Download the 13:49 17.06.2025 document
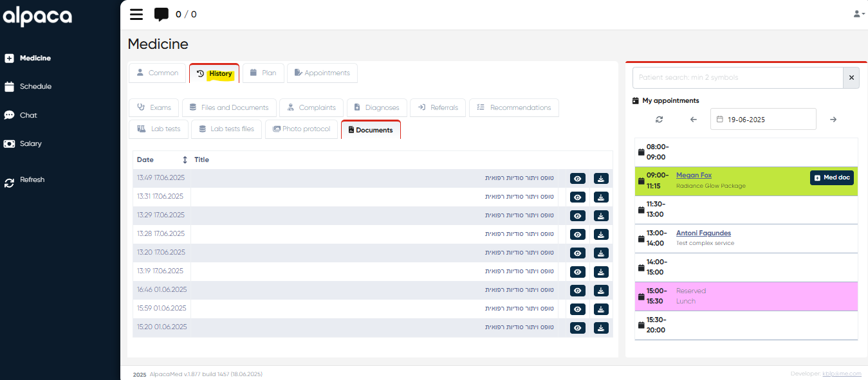The height and width of the screenshot is (380, 868). [601, 179]
